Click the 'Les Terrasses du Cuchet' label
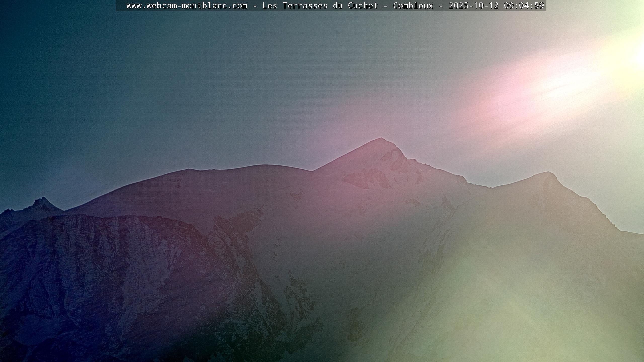 click(x=320, y=6)
